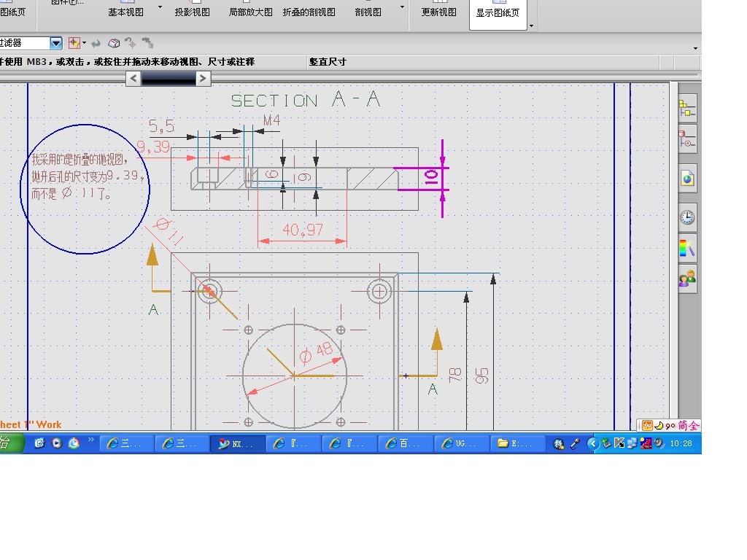Click the volume speaker tray icon

click(x=659, y=443)
